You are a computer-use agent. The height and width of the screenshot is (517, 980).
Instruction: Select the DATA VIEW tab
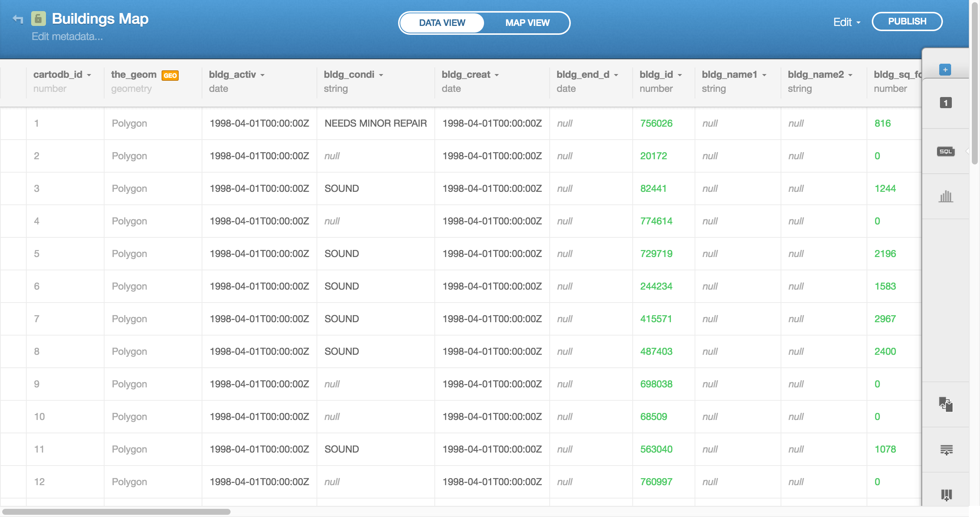[x=442, y=23]
